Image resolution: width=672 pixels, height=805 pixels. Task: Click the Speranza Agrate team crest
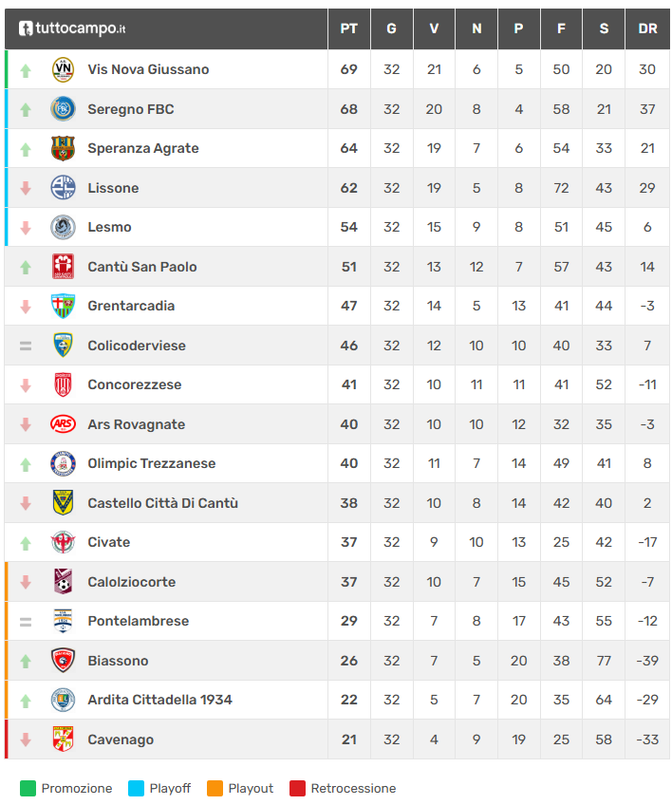point(63,148)
